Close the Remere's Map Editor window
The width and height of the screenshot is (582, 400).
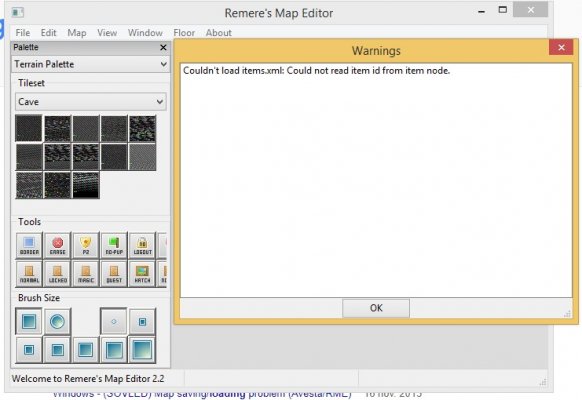coord(530,10)
